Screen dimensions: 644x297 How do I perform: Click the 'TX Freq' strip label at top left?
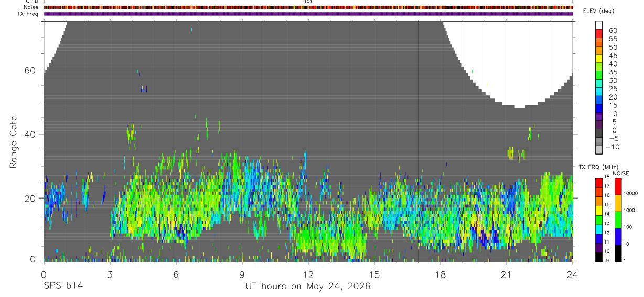[x=28, y=14]
